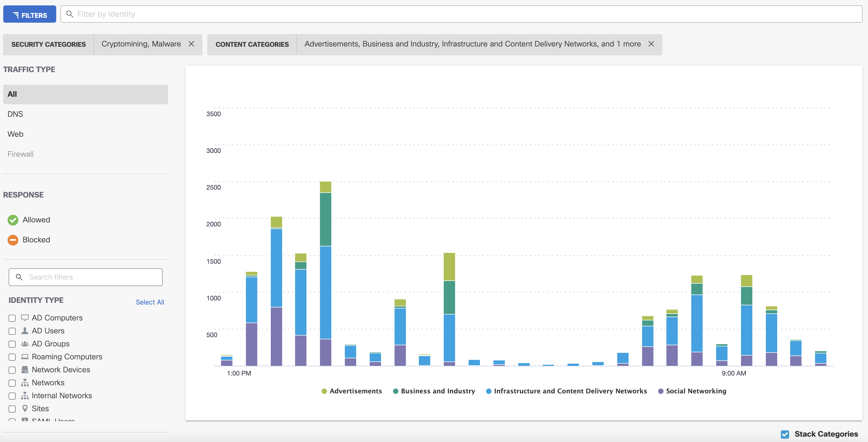Screen dimensions: 868x442
Task: Click the 9:00 AM axis label
Action: click(x=734, y=373)
